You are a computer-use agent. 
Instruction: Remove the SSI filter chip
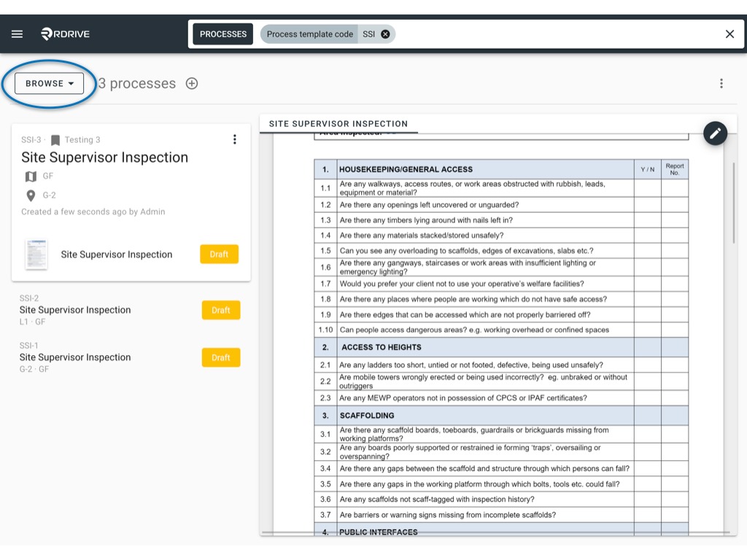[x=385, y=34]
